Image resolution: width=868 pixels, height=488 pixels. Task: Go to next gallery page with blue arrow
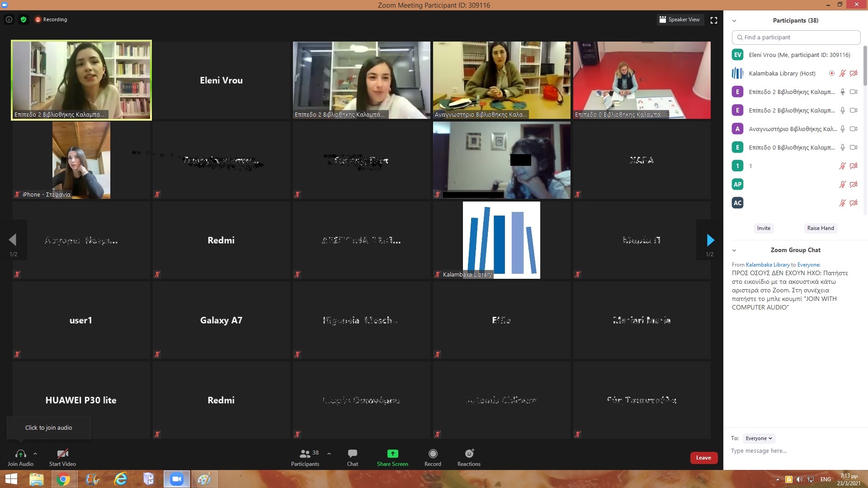pyautogui.click(x=710, y=240)
